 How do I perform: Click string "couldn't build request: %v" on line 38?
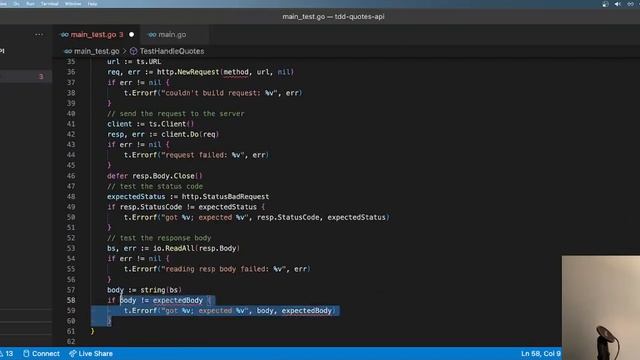click(x=219, y=93)
